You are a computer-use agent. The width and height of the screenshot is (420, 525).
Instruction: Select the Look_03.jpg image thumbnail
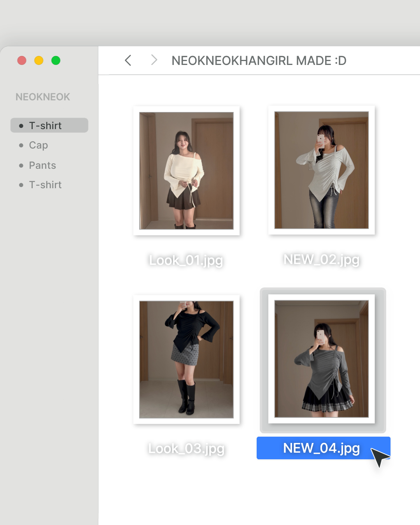pos(186,359)
